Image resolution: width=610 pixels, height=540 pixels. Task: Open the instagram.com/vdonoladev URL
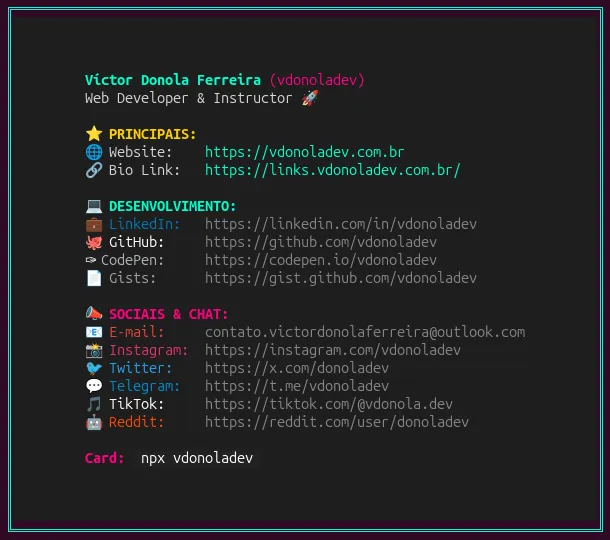coord(333,350)
